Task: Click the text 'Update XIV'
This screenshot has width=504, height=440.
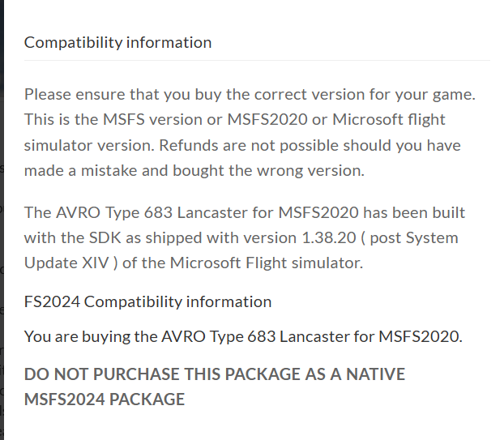Action: pos(66,263)
